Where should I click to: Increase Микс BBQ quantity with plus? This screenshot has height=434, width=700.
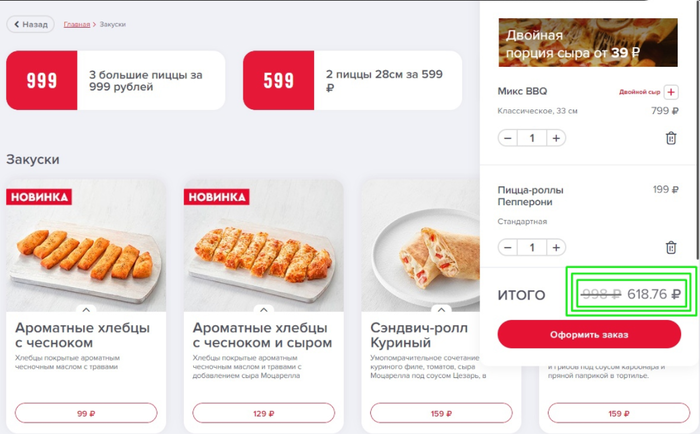click(x=556, y=138)
